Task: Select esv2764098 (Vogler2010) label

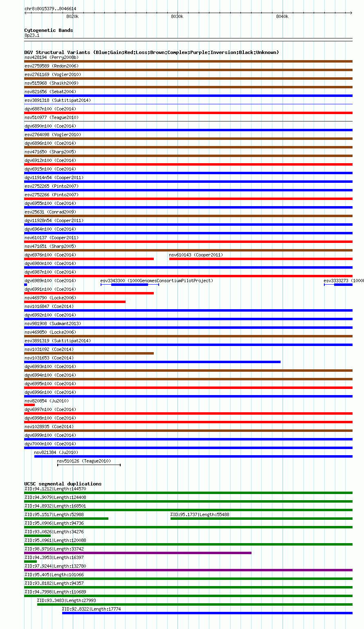Action: (x=53, y=135)
